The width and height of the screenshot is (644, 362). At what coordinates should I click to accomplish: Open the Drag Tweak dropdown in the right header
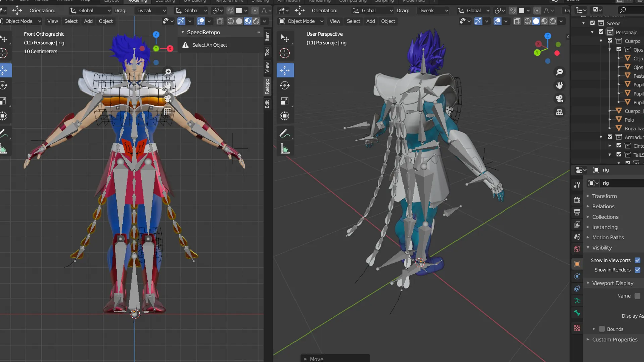tap(433, 10)
